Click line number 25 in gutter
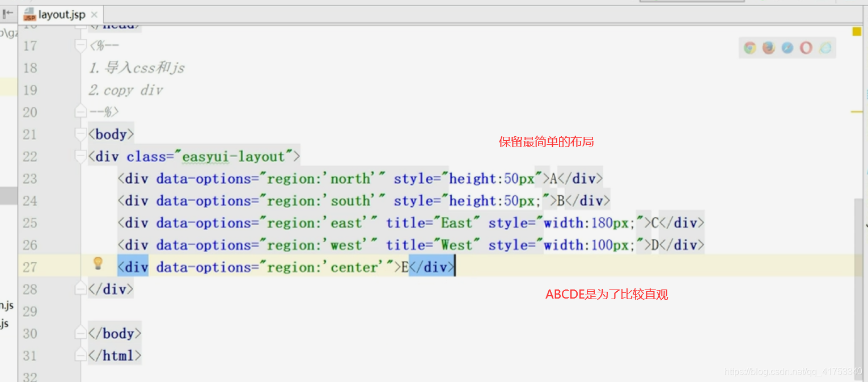Screen dimensions: 868x382 point(30,223)
